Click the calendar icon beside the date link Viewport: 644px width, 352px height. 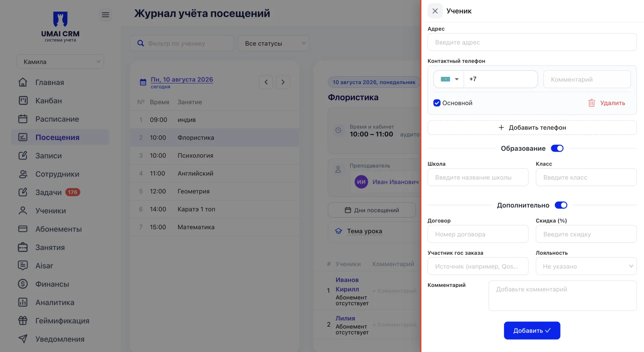pos(143,82)
